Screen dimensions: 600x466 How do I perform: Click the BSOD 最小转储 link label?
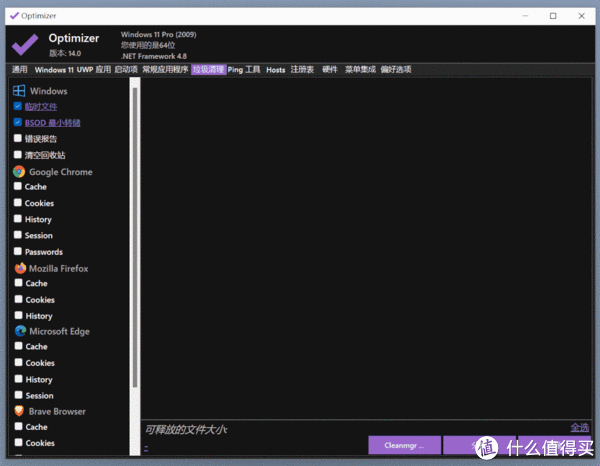point(52,123)
